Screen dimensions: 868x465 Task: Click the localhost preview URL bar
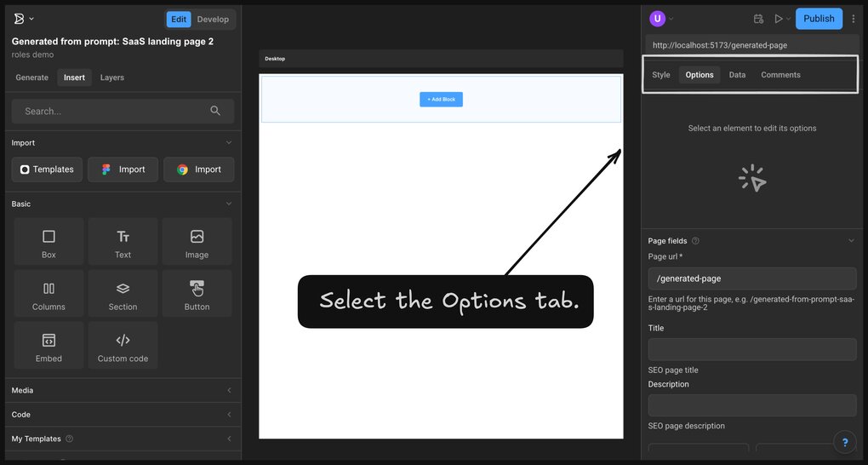[752, 45]
